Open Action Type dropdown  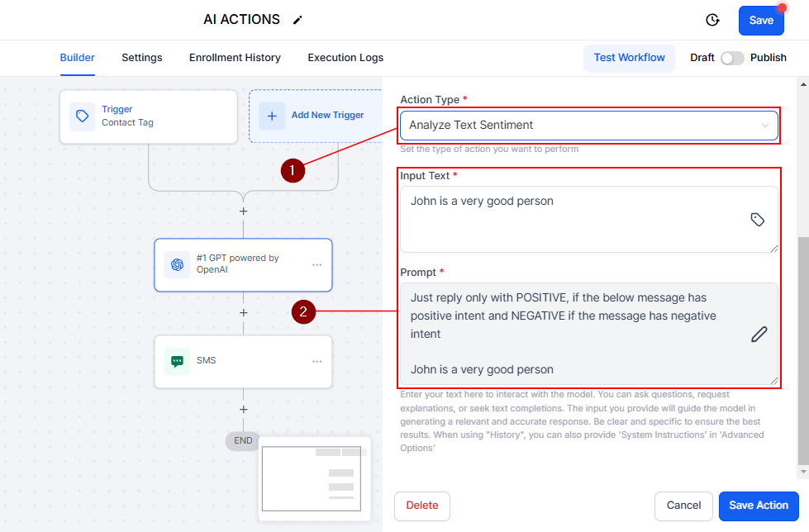click(588, 126)
